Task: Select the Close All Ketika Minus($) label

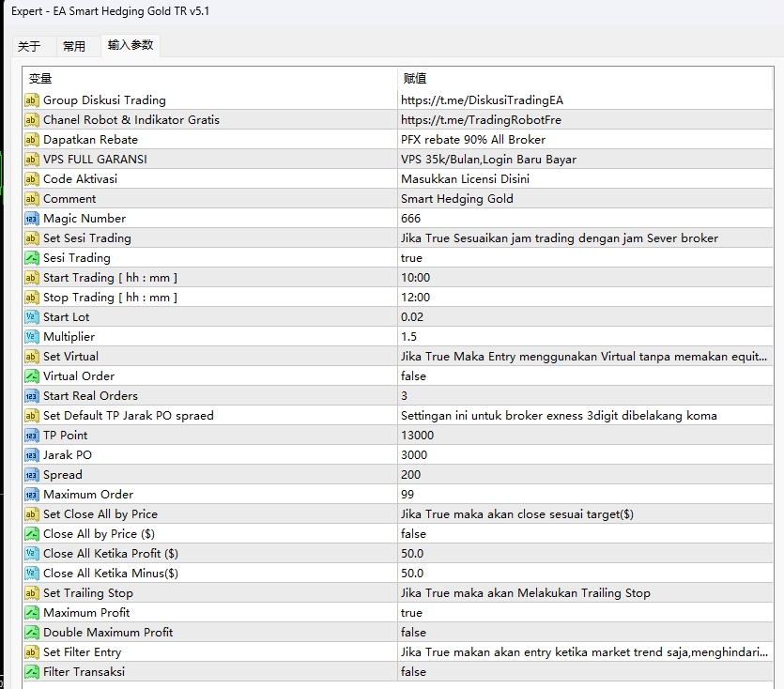Action: (111, 574)
